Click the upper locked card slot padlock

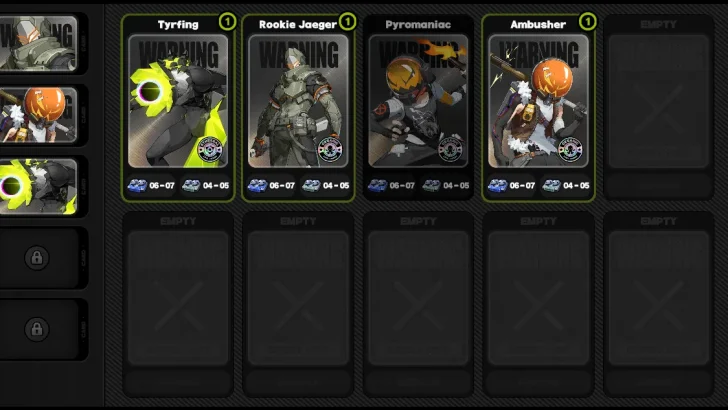37,257
